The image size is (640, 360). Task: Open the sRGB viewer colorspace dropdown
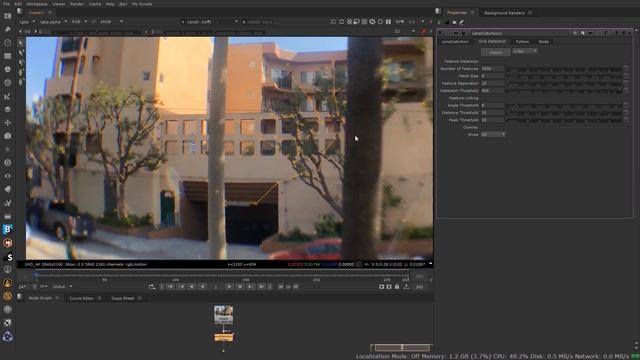pyautogui.click(x=111, y=22)
